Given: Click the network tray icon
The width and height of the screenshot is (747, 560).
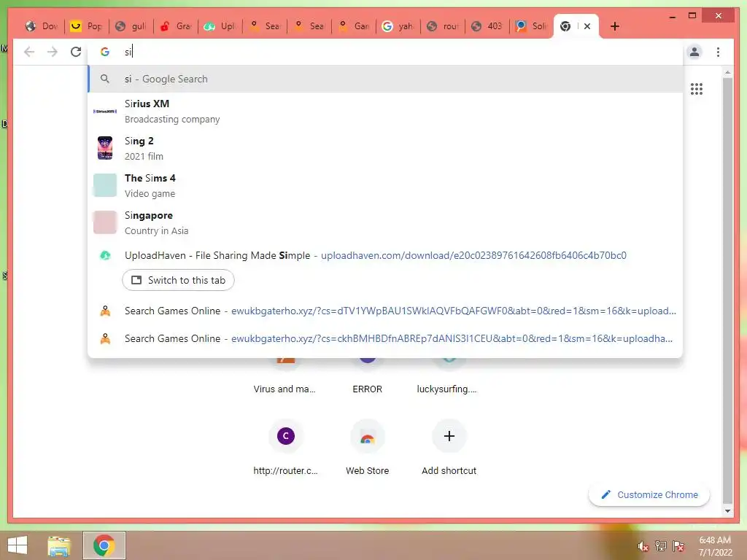Looking at the screenshot, I should (x=661, y=546).
